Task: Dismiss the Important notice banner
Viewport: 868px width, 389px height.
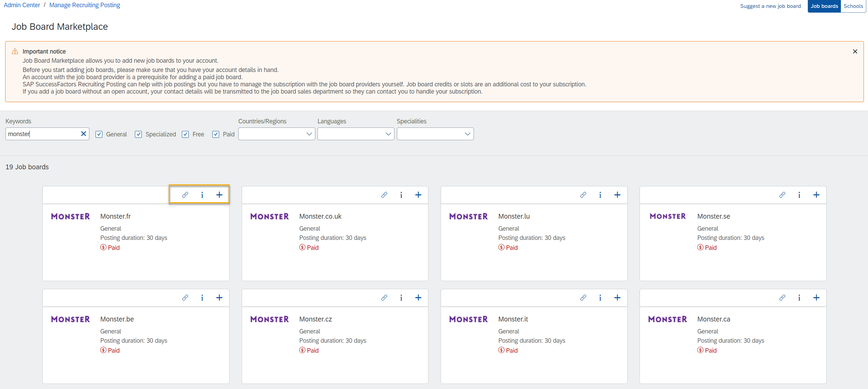Action: (855, 51)
